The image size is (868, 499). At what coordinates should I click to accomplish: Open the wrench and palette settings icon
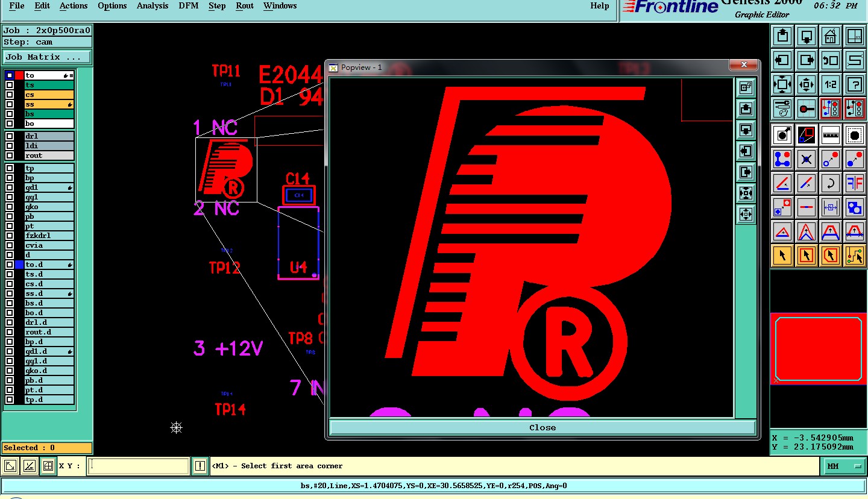782,108
